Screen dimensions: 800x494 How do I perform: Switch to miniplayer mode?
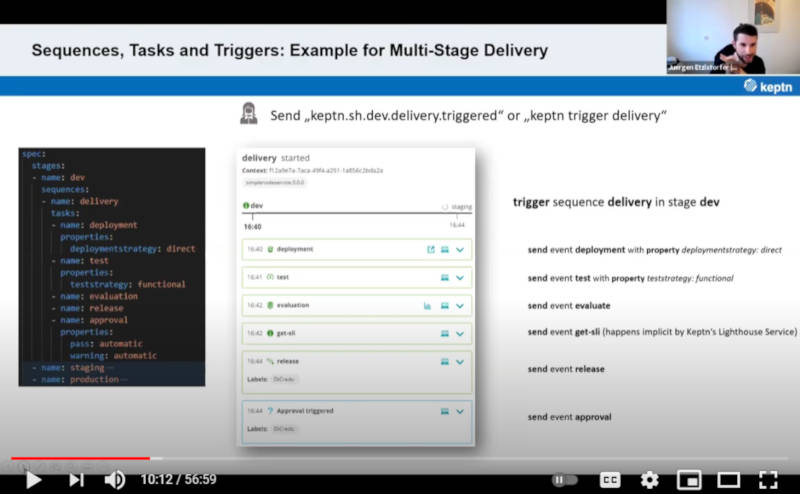coord(689,480)
